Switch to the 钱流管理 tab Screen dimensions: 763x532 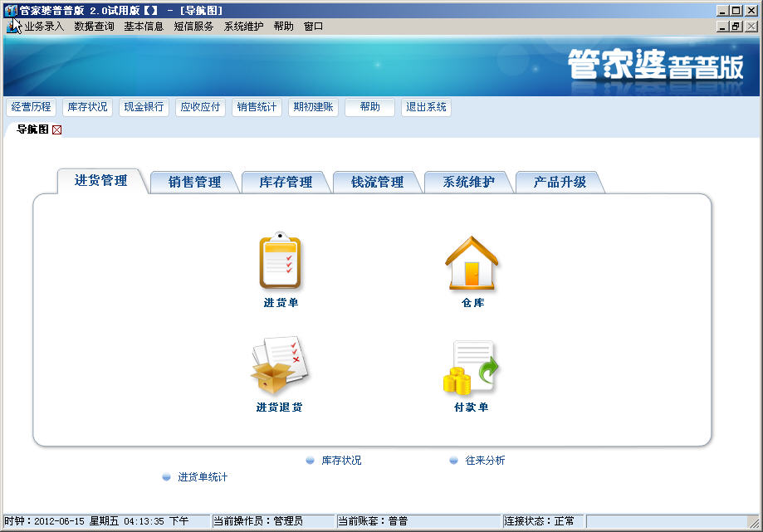pyautogui.click(x=377, y=183)
